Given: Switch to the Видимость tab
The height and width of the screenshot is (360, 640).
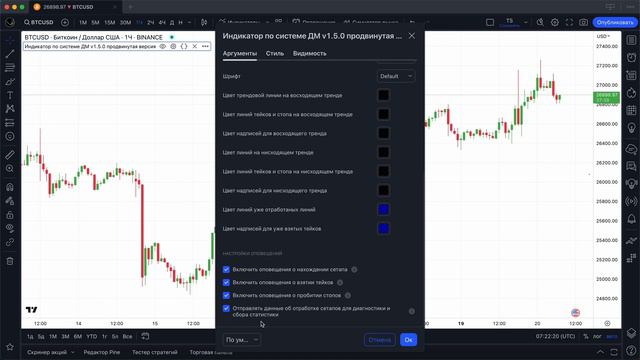Looking at the screenshot, I should tap(309, 53).
